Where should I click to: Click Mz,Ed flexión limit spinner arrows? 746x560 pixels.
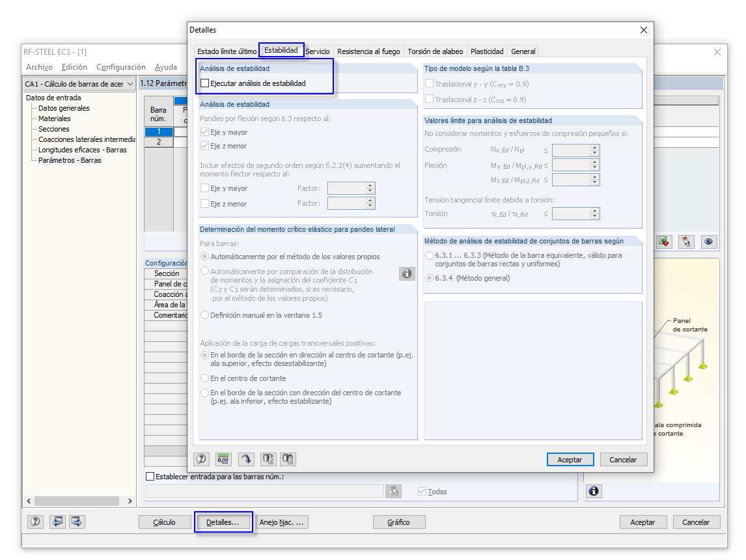595,180
